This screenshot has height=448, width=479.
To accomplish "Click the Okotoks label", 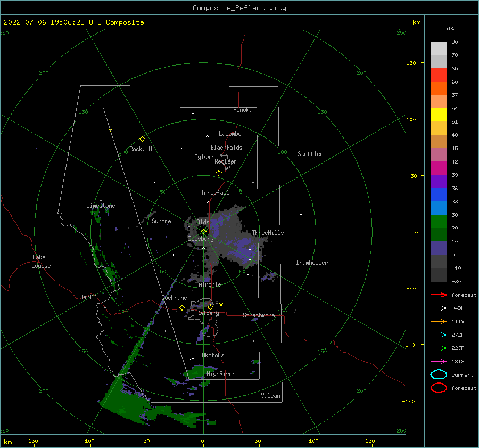I will point(213,355).
